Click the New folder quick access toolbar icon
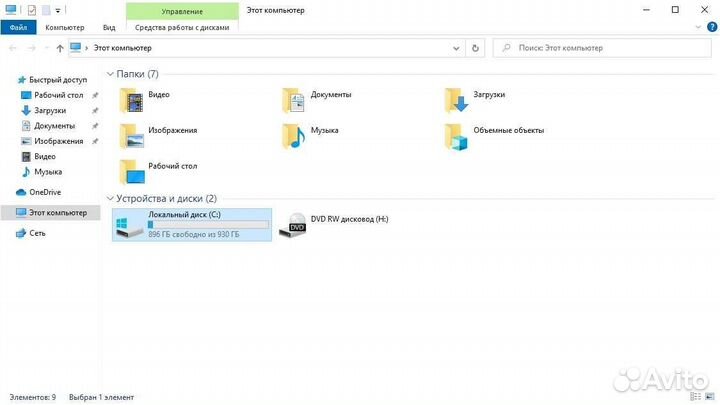The image size is (720, 405). pos(46,10)
